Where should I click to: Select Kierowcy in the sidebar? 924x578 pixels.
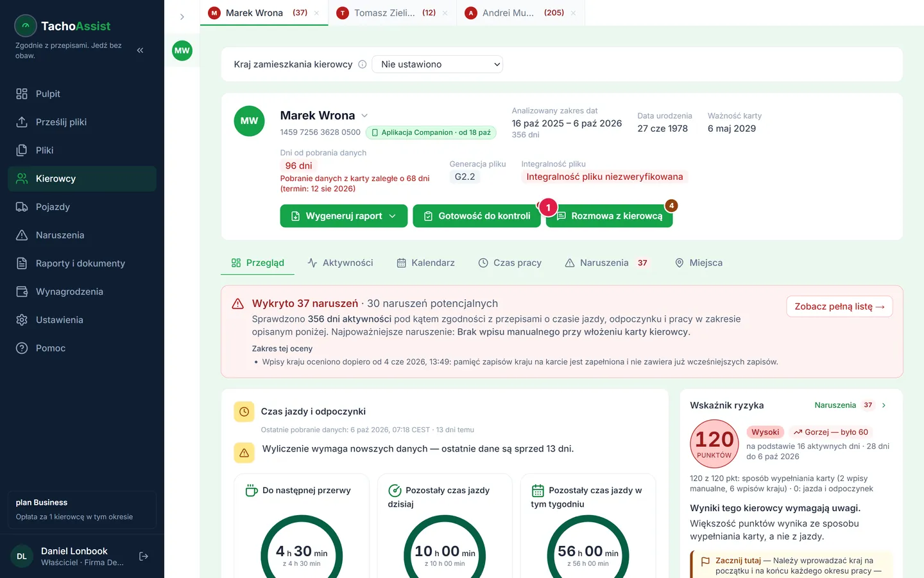[82, 179]
